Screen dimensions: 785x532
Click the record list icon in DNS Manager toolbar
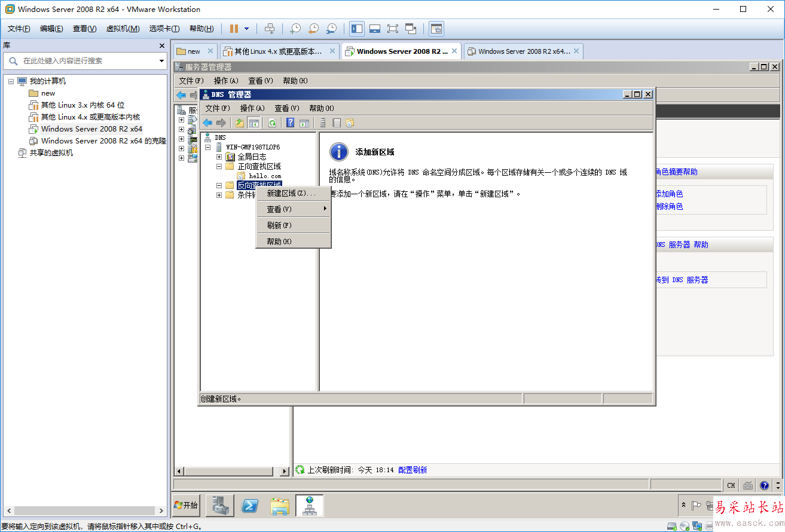[337, 123]
